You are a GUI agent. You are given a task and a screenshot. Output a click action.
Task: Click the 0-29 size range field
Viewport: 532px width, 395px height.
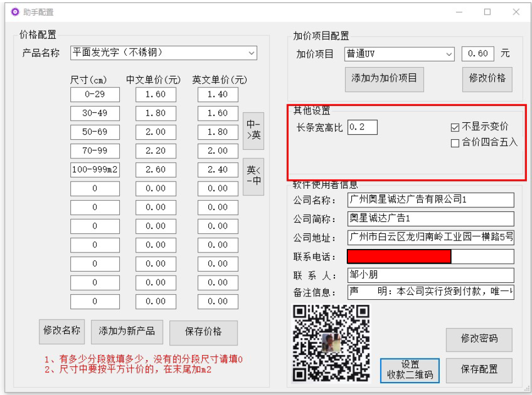pyautogui.click(x=95, y=95)
